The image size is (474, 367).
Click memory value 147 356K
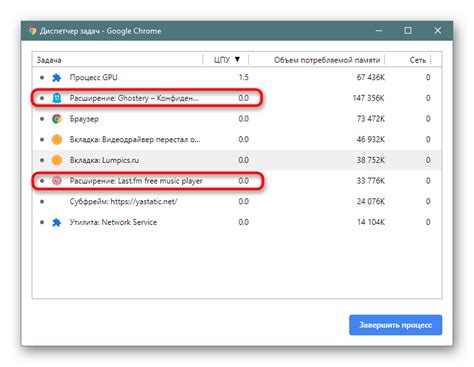(369, 98)
